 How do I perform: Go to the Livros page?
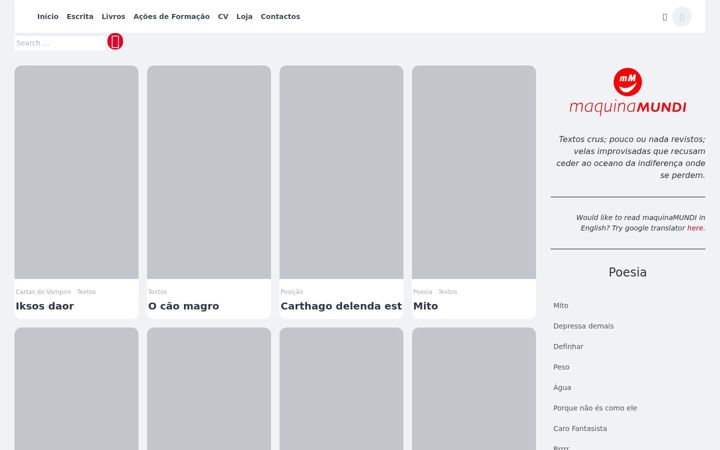pos(113,17)
